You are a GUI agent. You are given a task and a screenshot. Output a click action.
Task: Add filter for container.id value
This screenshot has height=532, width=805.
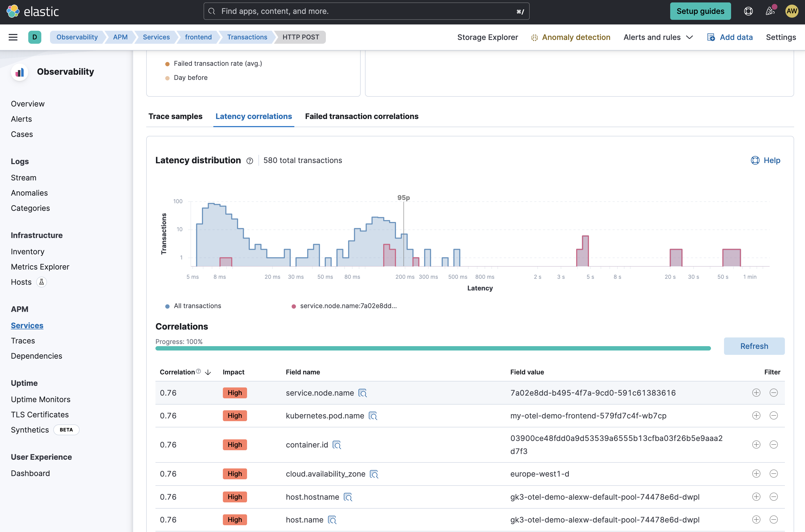pyautogui.click(x=756, y=445)
